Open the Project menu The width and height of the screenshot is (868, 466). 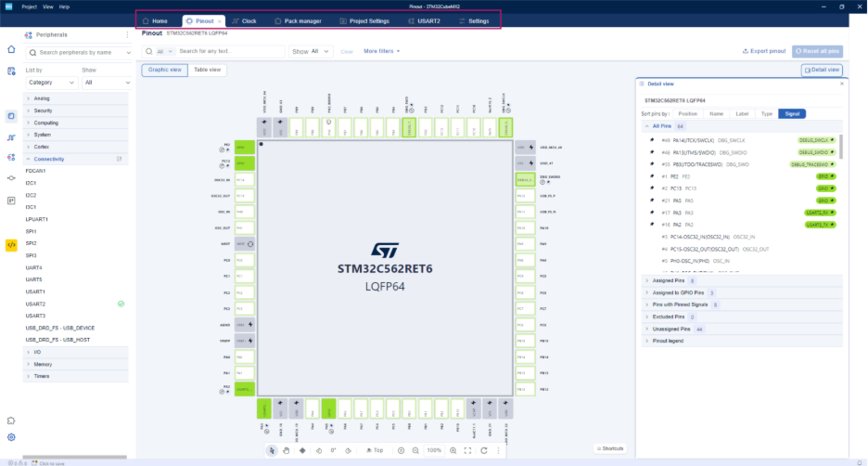(29, 6)
